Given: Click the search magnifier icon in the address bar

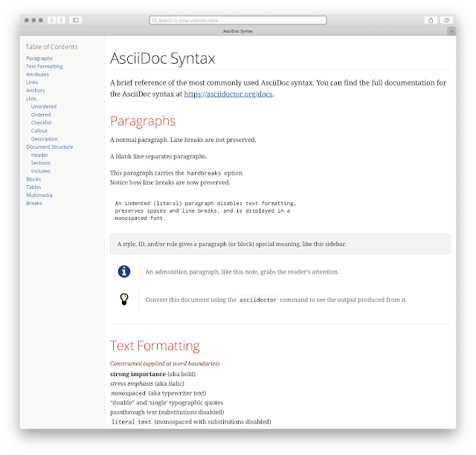Looking at the screenshot, I should [x=155, y=20].
